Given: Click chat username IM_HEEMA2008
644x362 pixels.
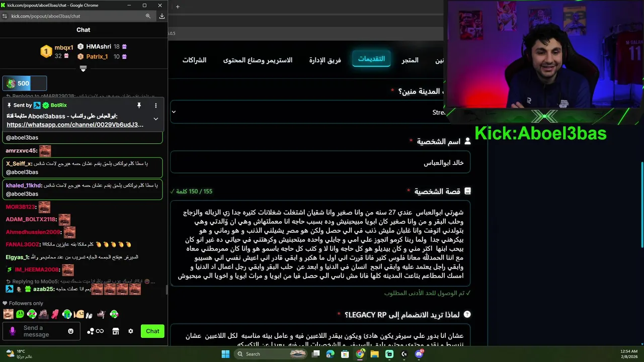Looking at the screenshot, I should pyautogui.click(x=37, y=270).
